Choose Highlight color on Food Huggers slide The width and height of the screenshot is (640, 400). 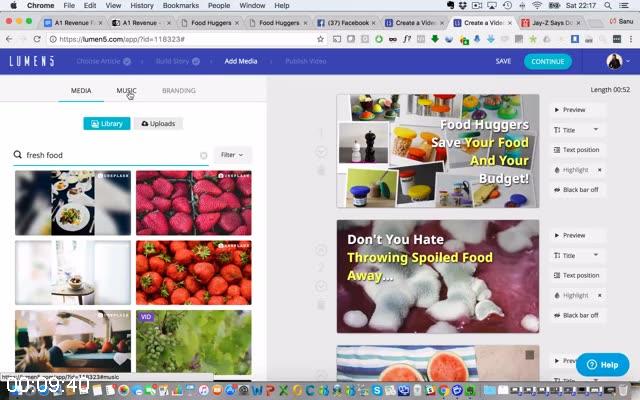pyautogui.click(x=571, y=170)
